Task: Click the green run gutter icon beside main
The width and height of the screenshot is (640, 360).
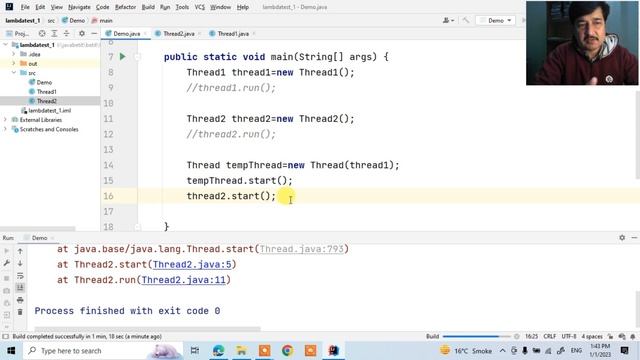Action: 122,57
